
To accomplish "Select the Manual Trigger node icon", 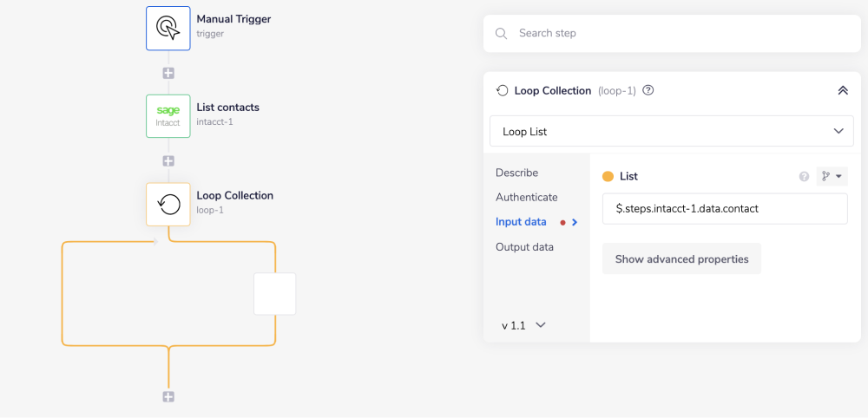I will click(x=168, y=28).
